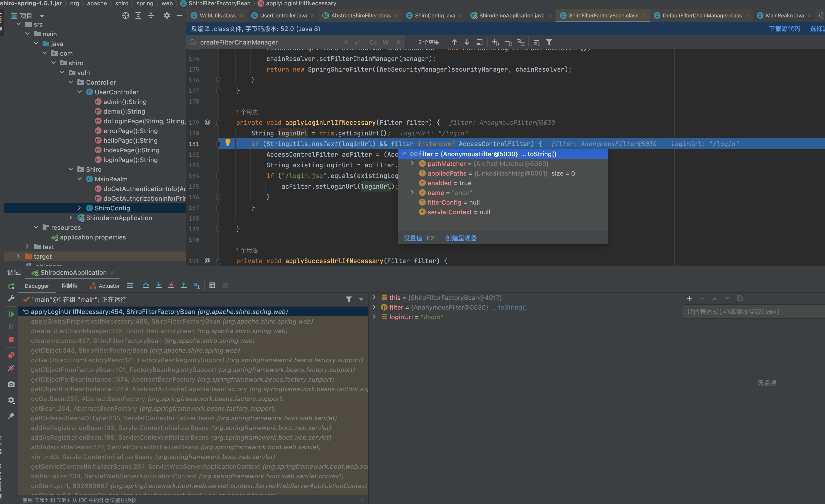This screenshot has height=504, width=825.
Task: Toggle whole words W in search bar
Action: coord(386,42)
